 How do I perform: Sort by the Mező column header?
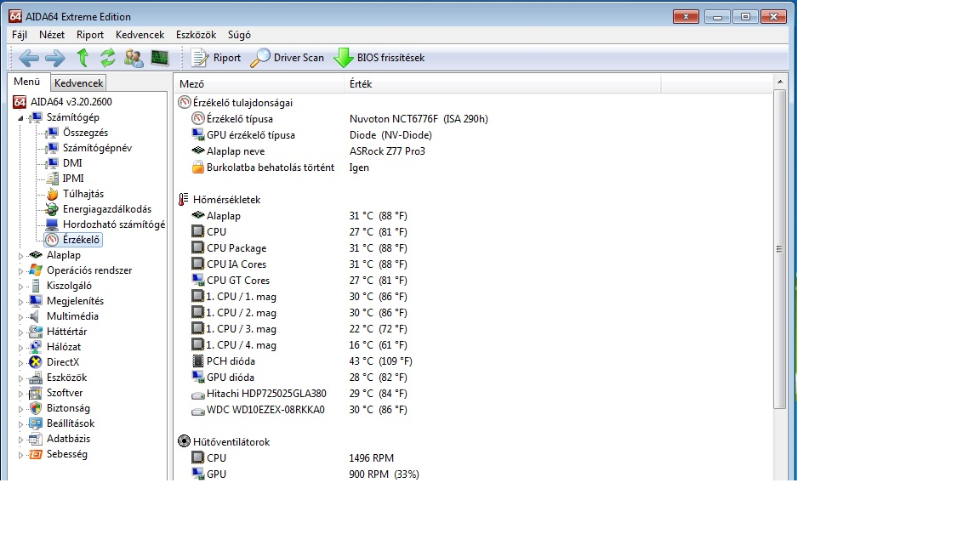[259, 83]
